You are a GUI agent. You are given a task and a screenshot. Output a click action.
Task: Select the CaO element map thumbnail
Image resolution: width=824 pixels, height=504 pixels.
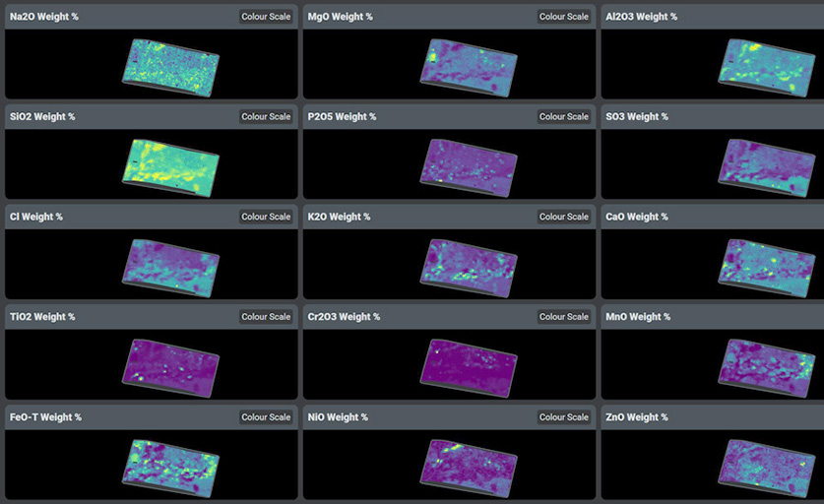coord(767,268)
